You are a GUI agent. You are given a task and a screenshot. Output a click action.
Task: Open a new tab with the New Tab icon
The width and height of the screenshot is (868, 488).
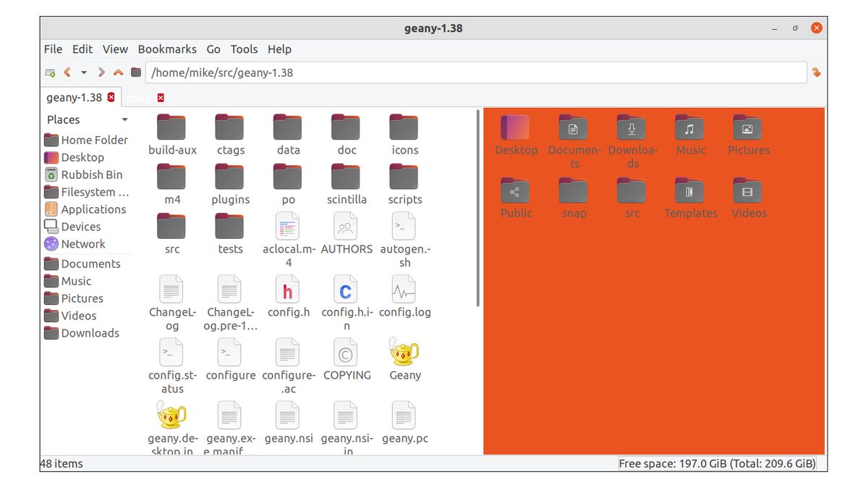(x=50, y=72)
